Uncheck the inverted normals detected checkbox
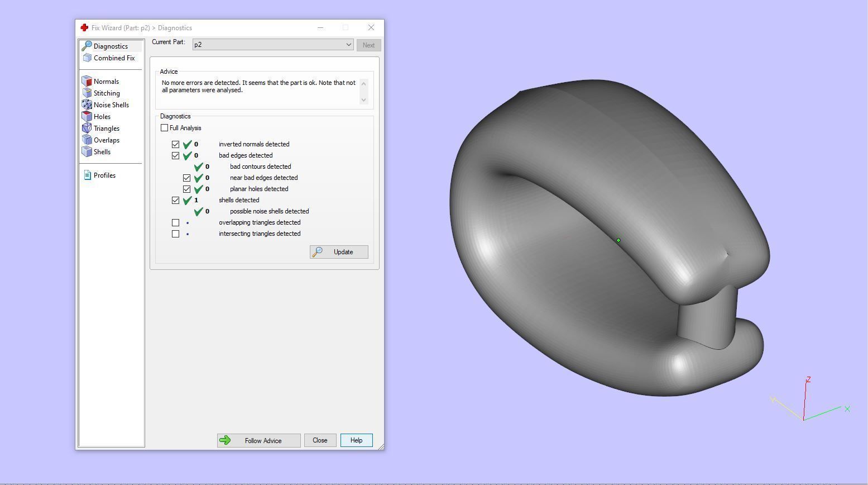Image resolution: width=868 pixels, height=485 pixels. (175, 144)
